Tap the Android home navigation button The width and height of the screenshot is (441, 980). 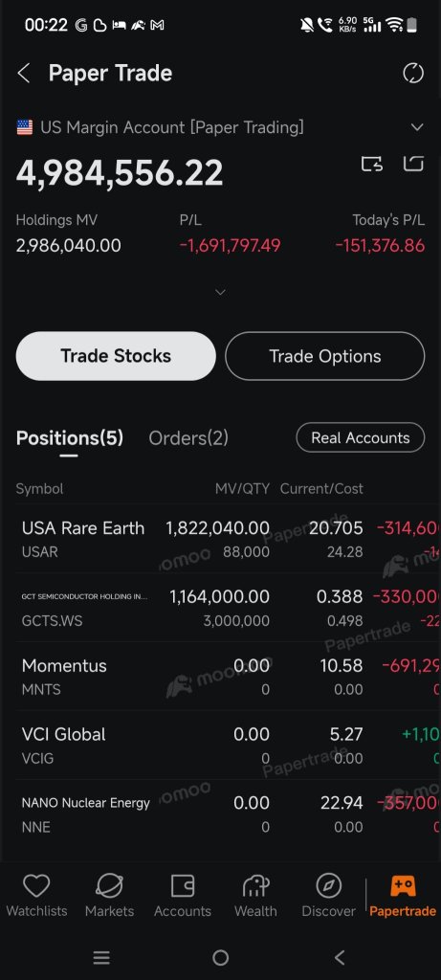coord(220,957)
